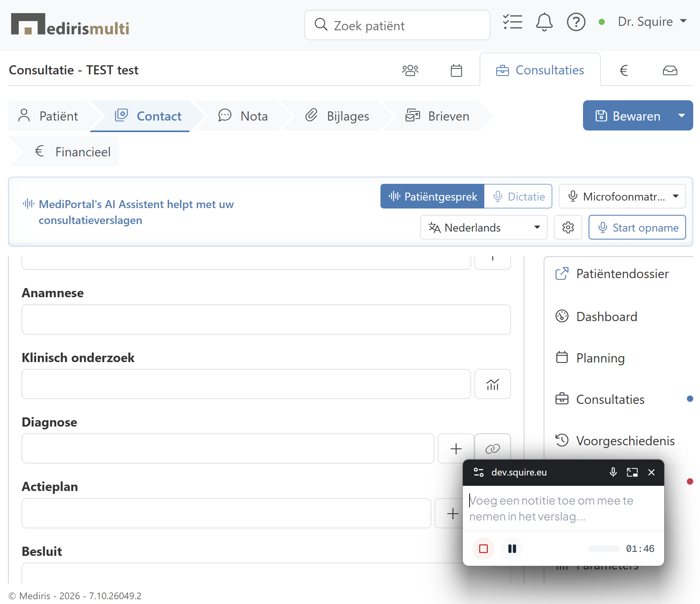Click the 01:46 recording timer

tap(640, 549)
